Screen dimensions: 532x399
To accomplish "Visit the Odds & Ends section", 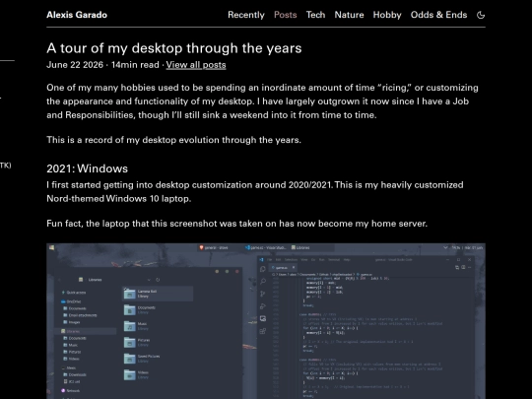I will coord(438,15).
